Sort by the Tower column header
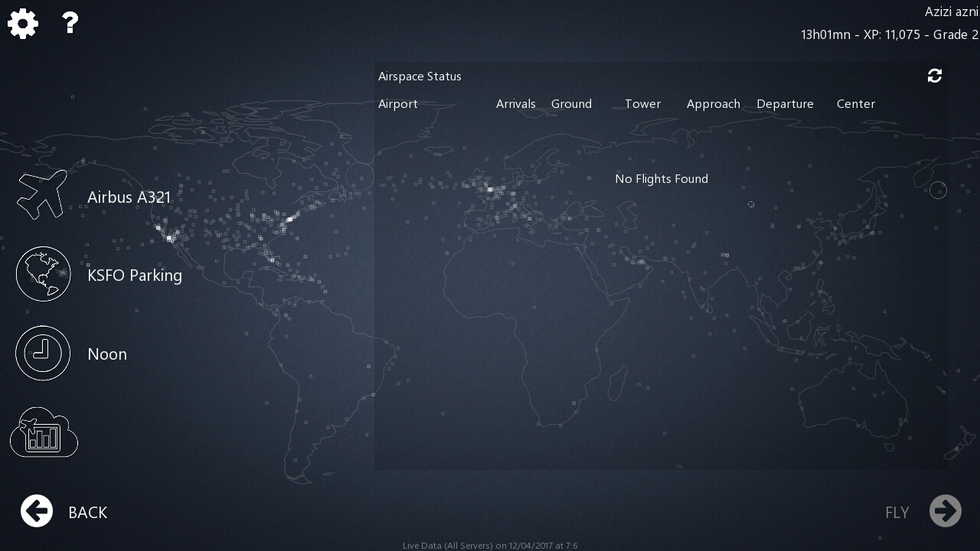Screen dimensions: 980x551 click(x=643, y=104)
